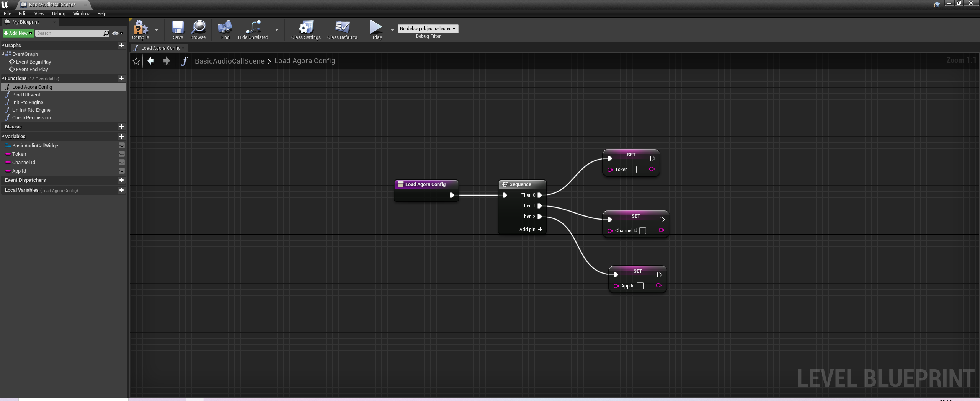The width and height of the screenshot is (980, 401).
Task: Click search magnifier in My Blueprint
Action: tap(106, 33)
